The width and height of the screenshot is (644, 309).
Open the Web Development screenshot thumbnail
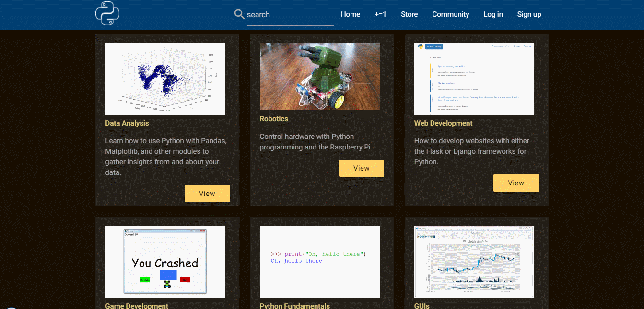click(x=474, y=79)
